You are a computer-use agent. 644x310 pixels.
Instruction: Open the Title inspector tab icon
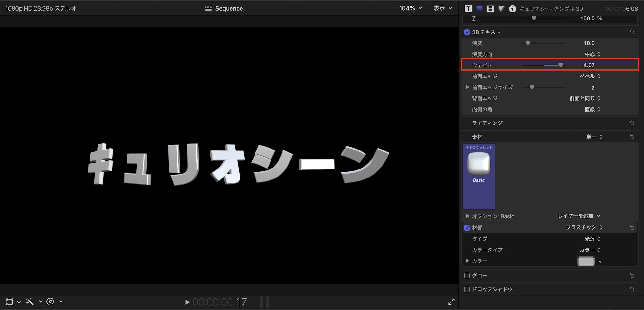tap(468, 9)
